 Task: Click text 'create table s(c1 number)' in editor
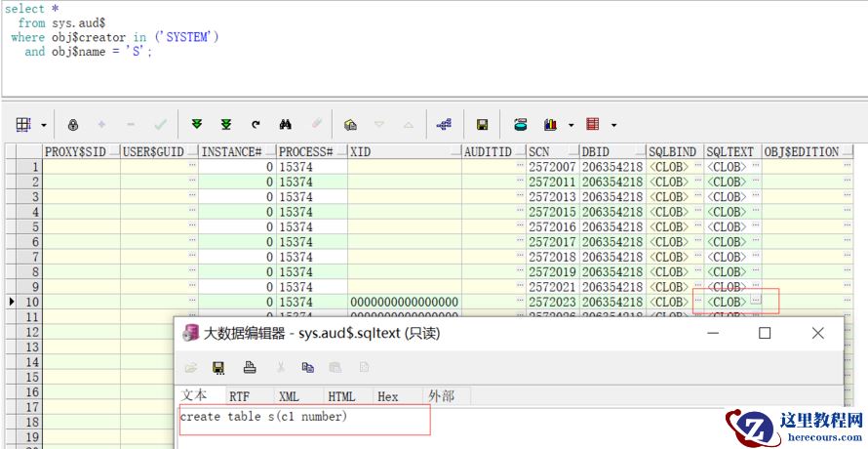[263, 416]
